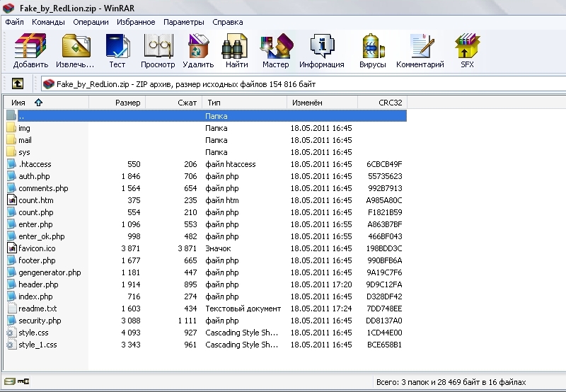Screen dimensions: 566x392
Task: Click the archive path address field
Action: (x=304, y=84)
